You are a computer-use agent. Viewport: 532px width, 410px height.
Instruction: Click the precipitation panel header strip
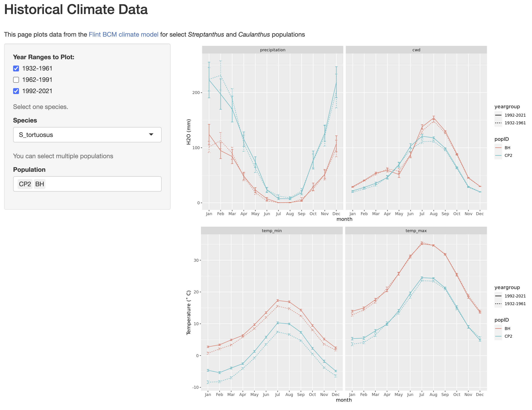(x=273, y=50)
